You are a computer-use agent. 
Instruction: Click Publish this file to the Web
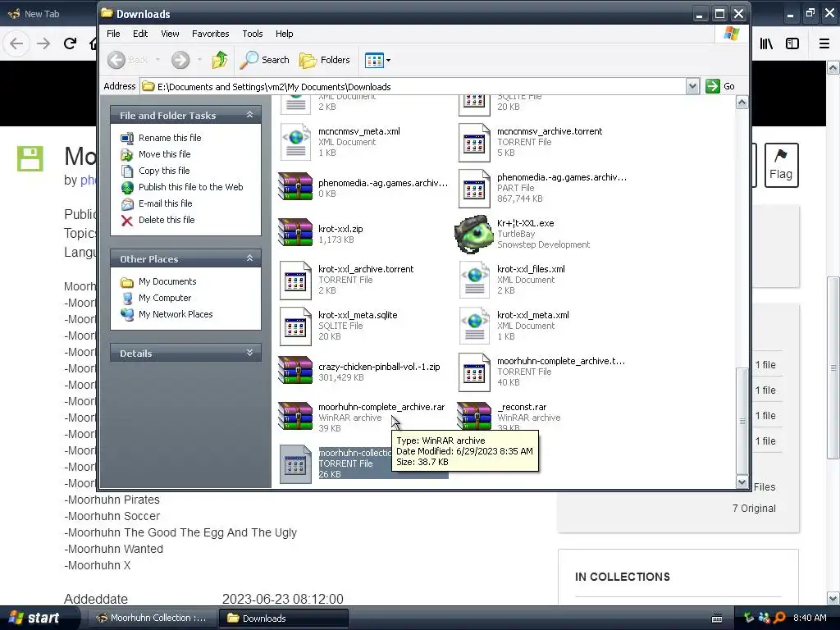click(190, 187)
